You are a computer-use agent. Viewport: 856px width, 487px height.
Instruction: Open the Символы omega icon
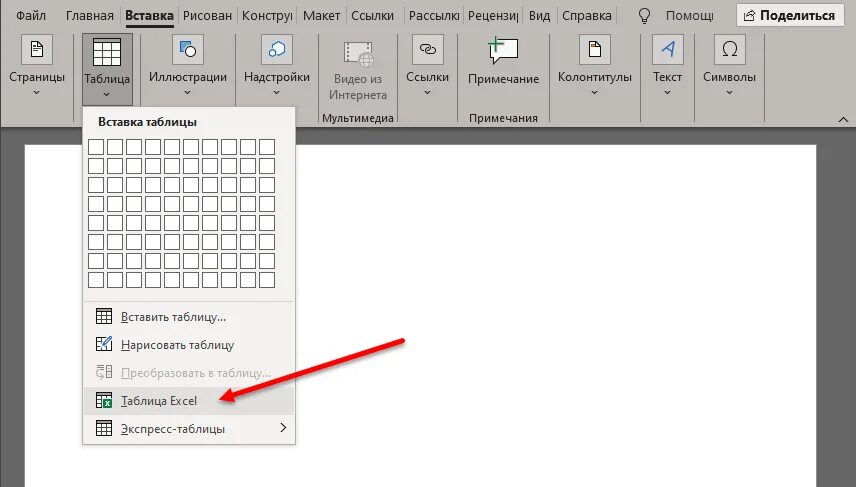729,50
